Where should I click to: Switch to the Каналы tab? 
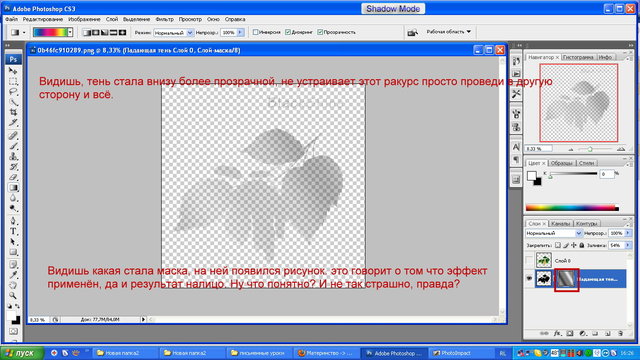click(x=560, y=223)
